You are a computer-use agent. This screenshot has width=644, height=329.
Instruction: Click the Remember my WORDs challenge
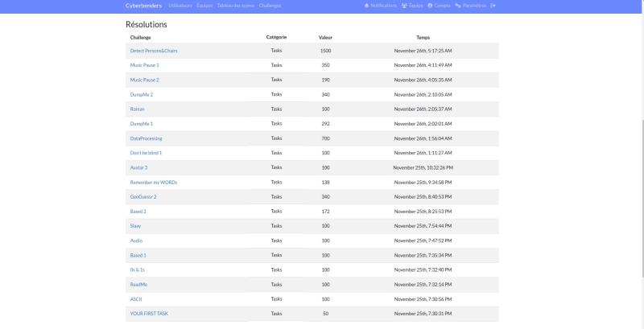[x=153, y=182]
